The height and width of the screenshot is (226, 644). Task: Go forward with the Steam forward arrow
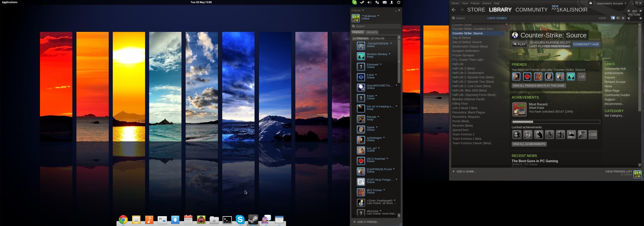462,10
